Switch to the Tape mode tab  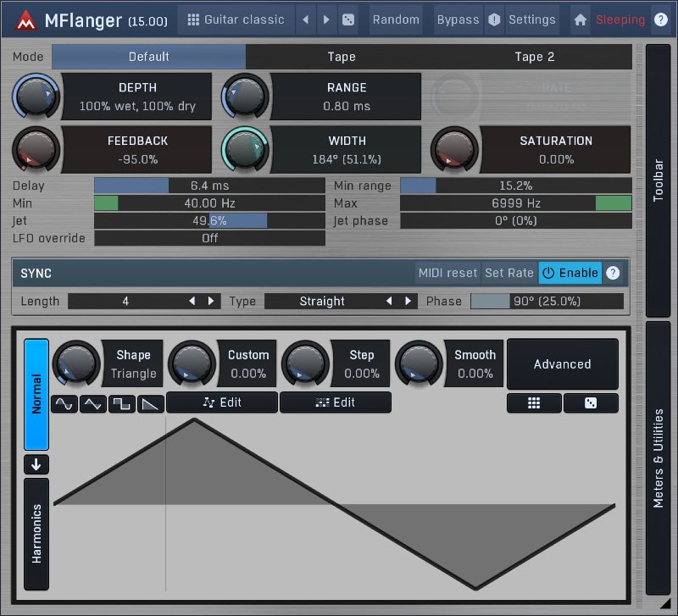342,57
